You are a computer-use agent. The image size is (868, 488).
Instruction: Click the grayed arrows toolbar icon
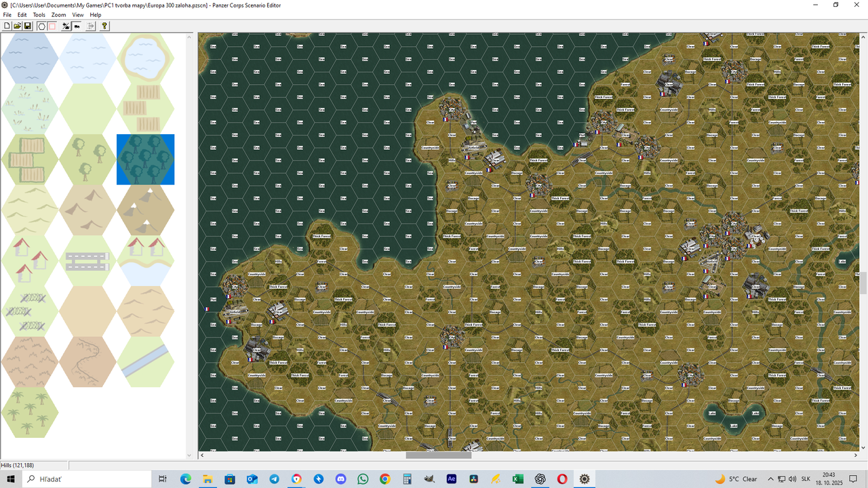[91, 26]
